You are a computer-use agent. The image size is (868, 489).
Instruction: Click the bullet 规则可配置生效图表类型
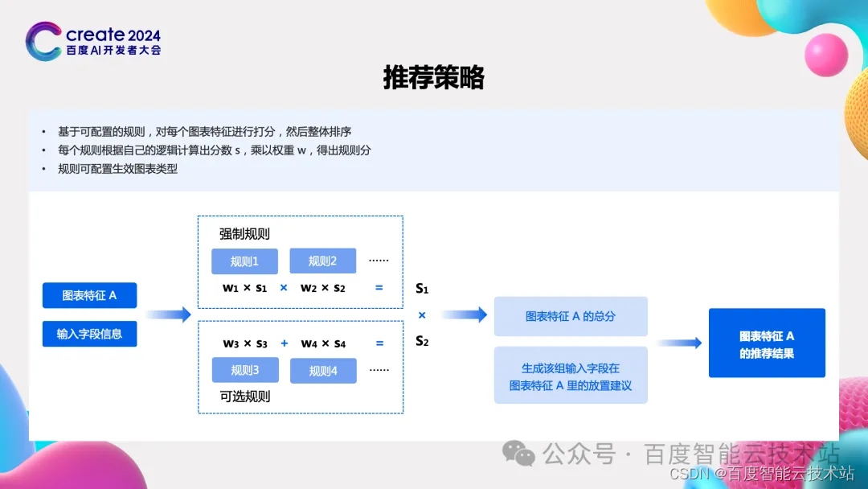click(x=117, y=169)
